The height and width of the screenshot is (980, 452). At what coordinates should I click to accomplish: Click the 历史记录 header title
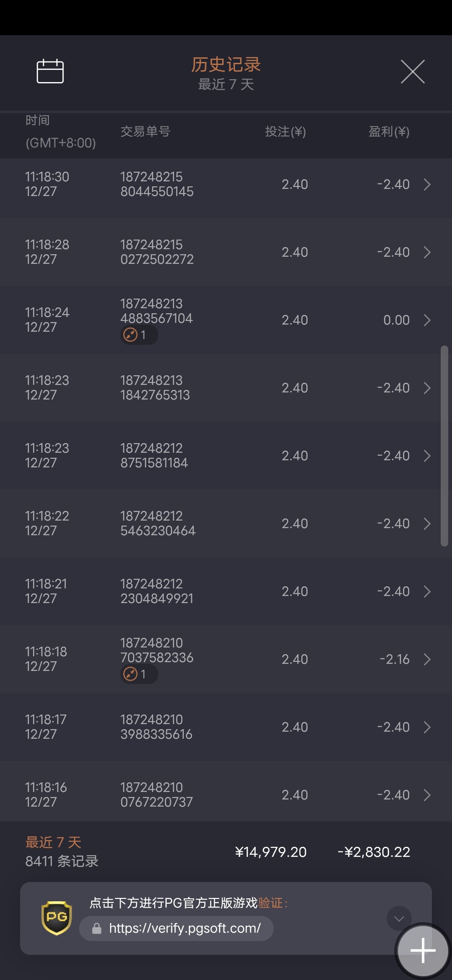point(226,65)
